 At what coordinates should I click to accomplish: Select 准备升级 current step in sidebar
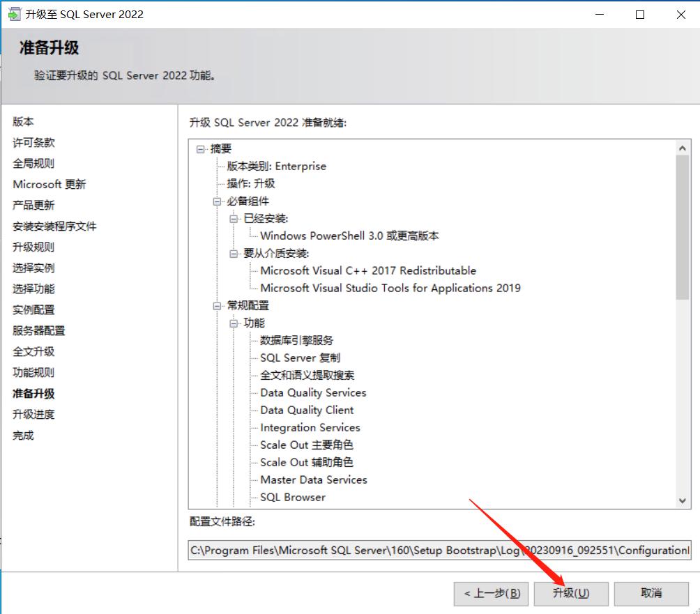point(33,393)
